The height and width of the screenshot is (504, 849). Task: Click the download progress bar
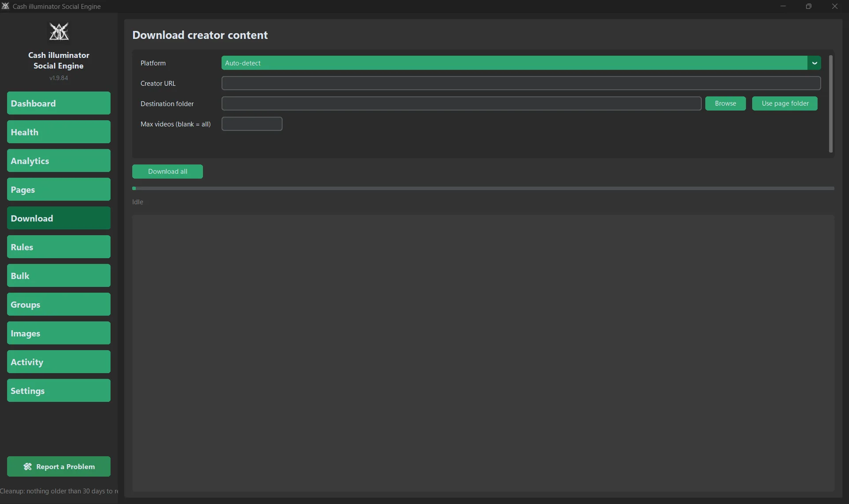(x=483, y=188)
